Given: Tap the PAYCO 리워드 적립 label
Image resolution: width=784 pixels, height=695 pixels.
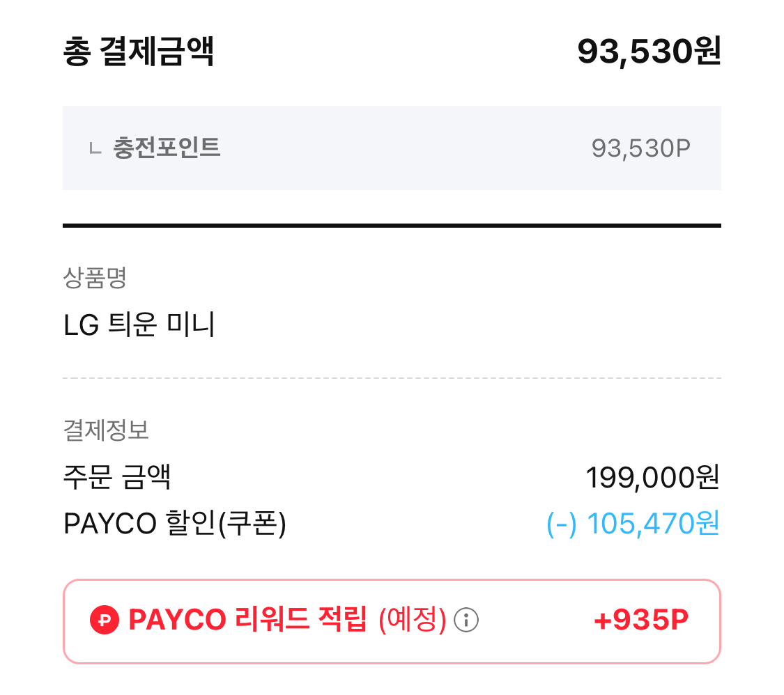Looking at the screenshot, I should click(247, 619).
